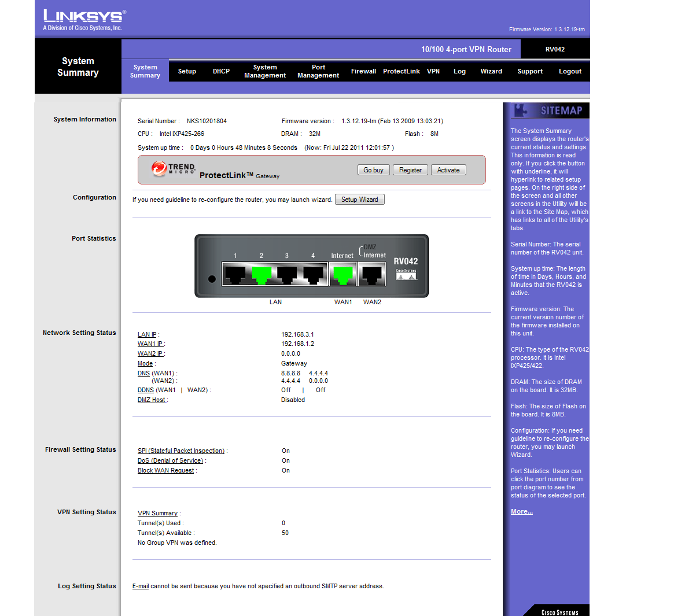
Task: Open the WAN1 IP link
Action: [150, 344]
